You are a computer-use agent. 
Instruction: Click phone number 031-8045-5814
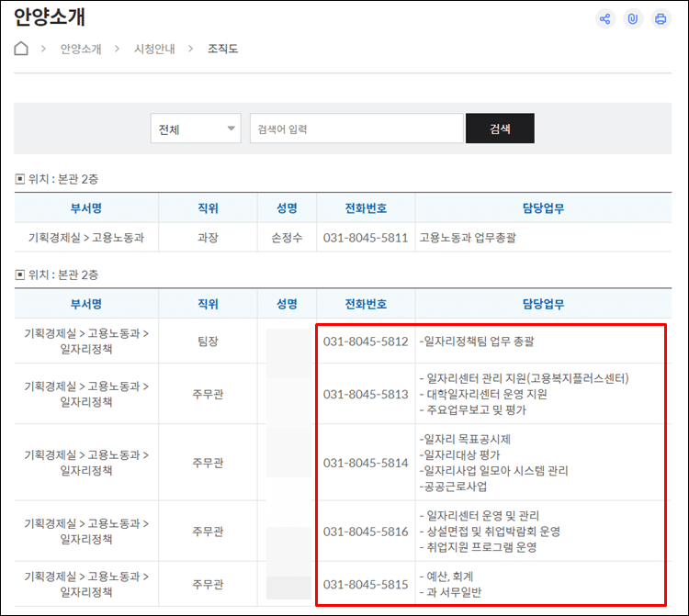pyautogui.click(x=366, y=463)
